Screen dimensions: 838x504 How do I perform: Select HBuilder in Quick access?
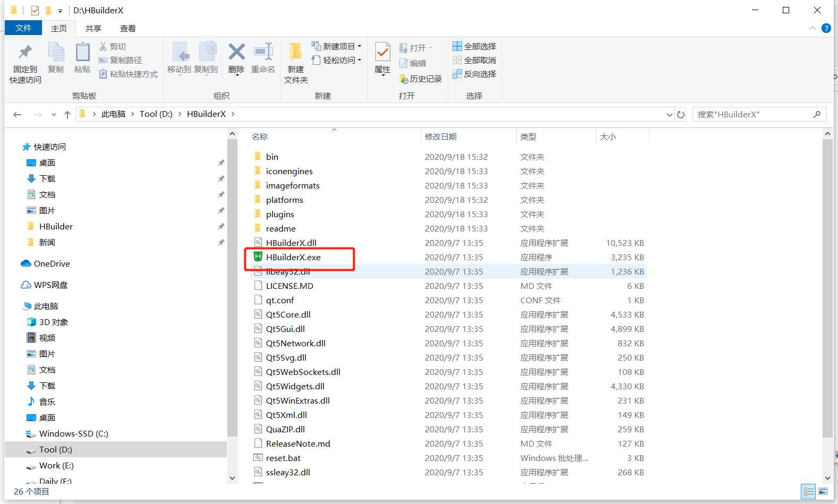[56, 226]
